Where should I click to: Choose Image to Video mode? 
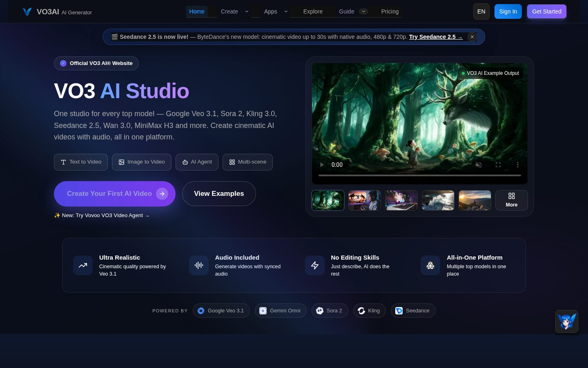click(142, 162)
